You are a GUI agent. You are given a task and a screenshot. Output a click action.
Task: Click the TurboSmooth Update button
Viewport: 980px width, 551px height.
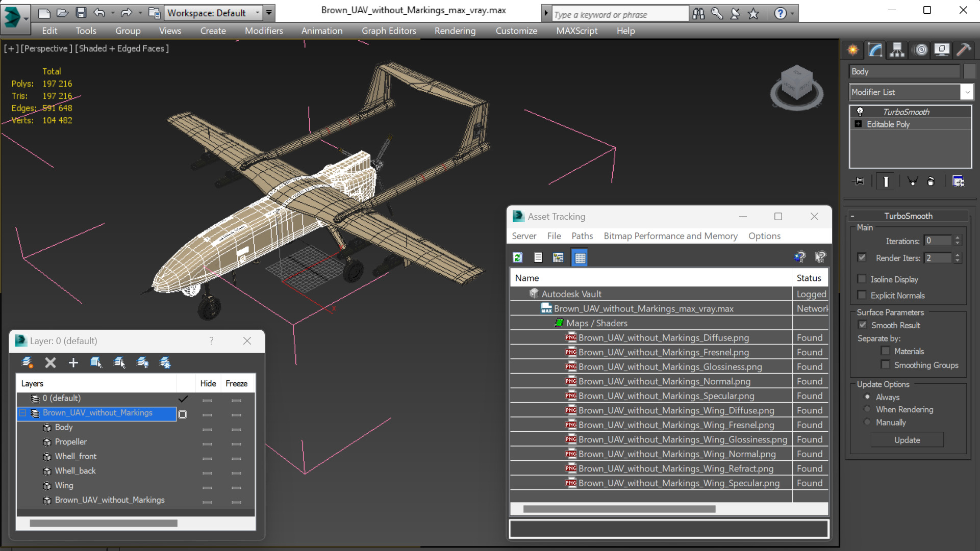coord(907,440)
